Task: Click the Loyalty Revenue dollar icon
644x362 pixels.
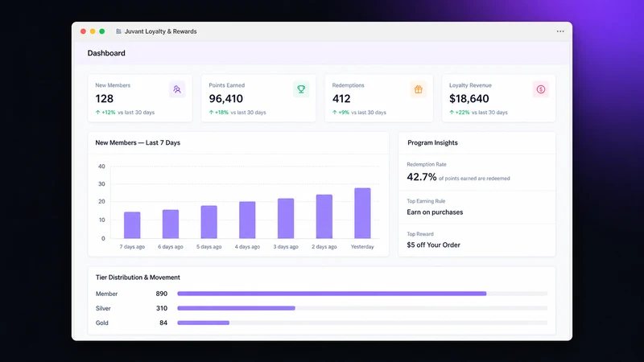Action: point(540,89)
